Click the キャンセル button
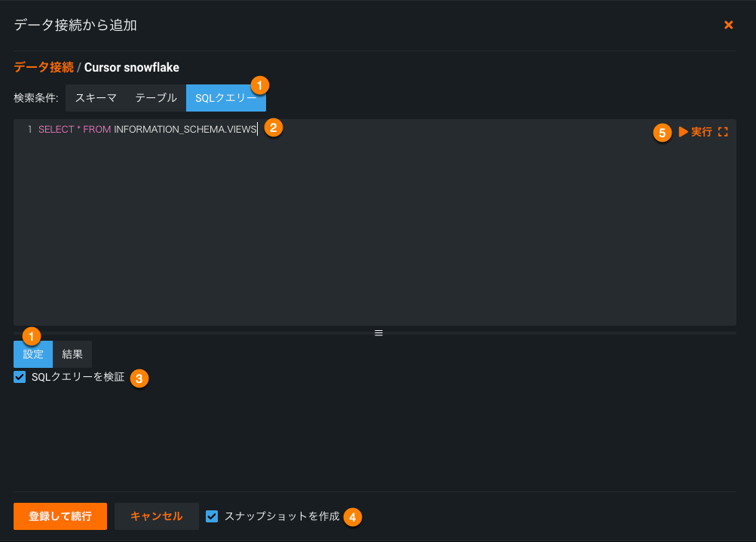The image size is (756, 542). tap(156, 516)
